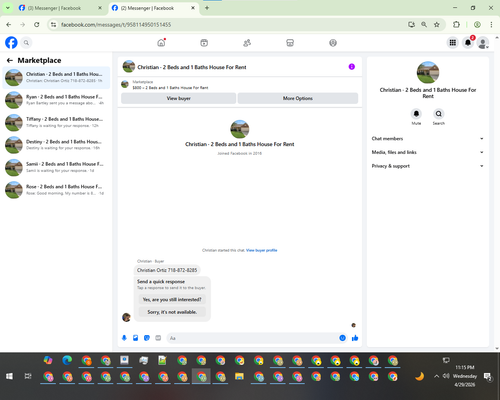Click the More Options button
The image size is (500, 400).
(298, 98)
